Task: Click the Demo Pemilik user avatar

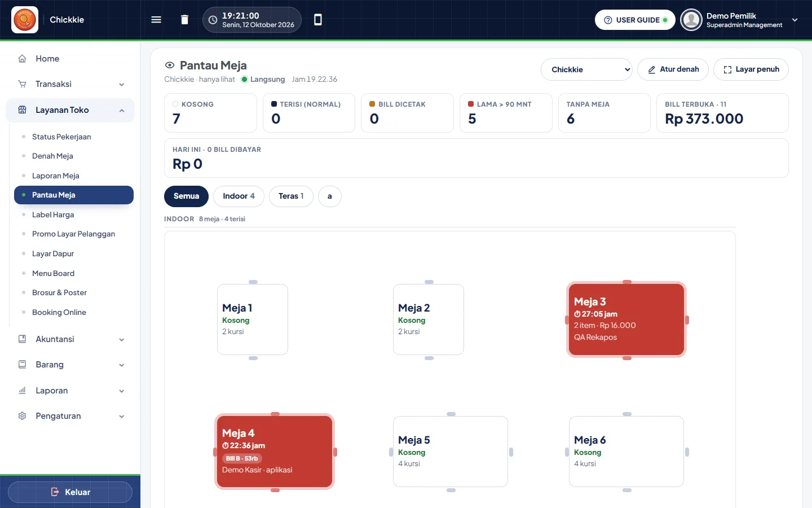Action: pyautogui.click(x=691, y=20)
